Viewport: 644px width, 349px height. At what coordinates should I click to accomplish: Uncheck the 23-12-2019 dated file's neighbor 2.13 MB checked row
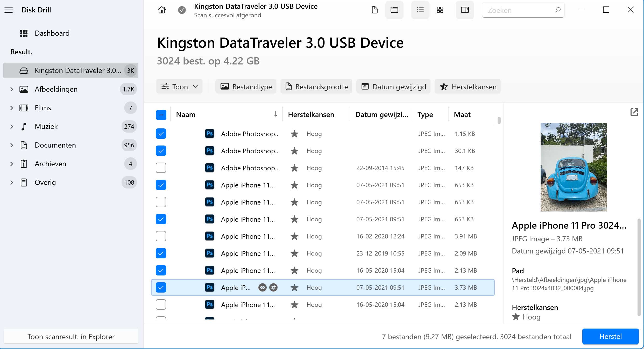click(x=161, y=270)
